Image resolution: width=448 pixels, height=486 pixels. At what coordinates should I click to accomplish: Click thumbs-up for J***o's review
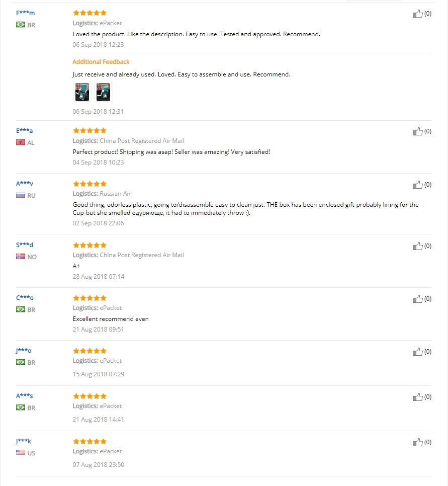click(417, 352)
